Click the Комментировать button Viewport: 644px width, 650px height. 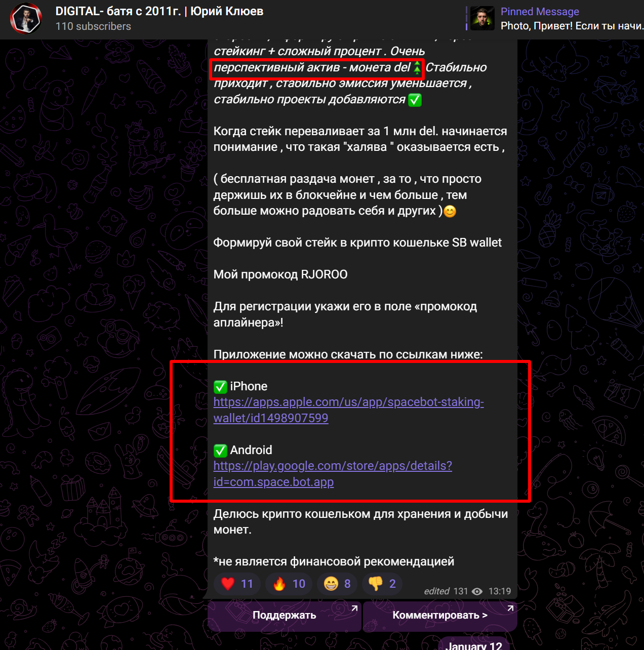[x=440, y=616]
